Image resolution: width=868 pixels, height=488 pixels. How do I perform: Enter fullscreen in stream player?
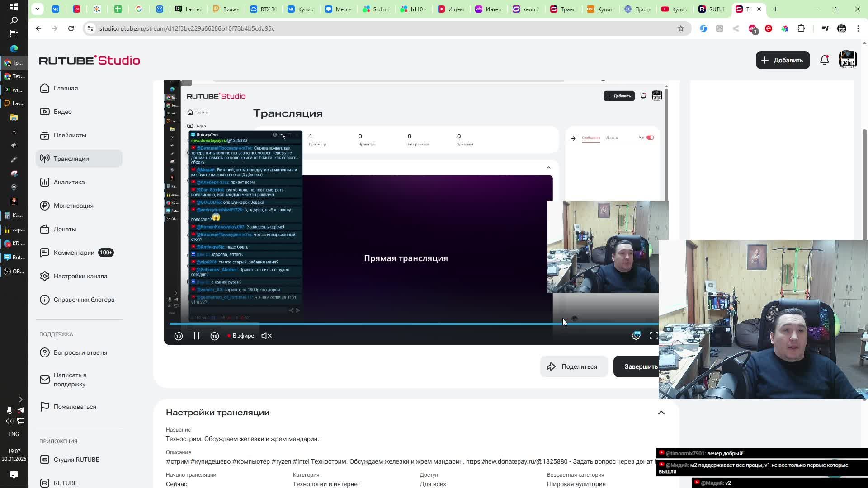[654, 336]
